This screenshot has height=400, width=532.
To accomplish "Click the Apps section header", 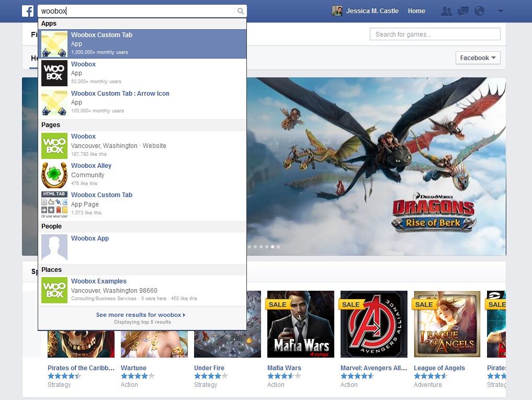I will pyautogui.click(x=142, y=24).
